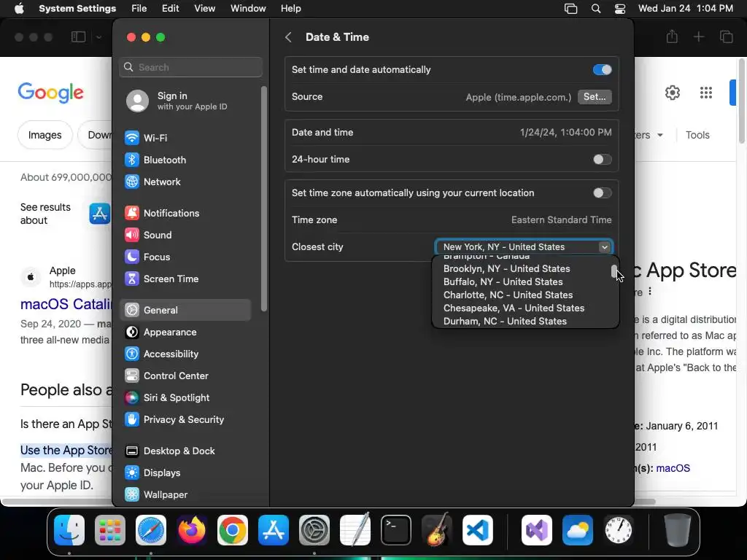This screenshot has height=560, width=747.
Task: Open the View menu
Action: (204, 9)
